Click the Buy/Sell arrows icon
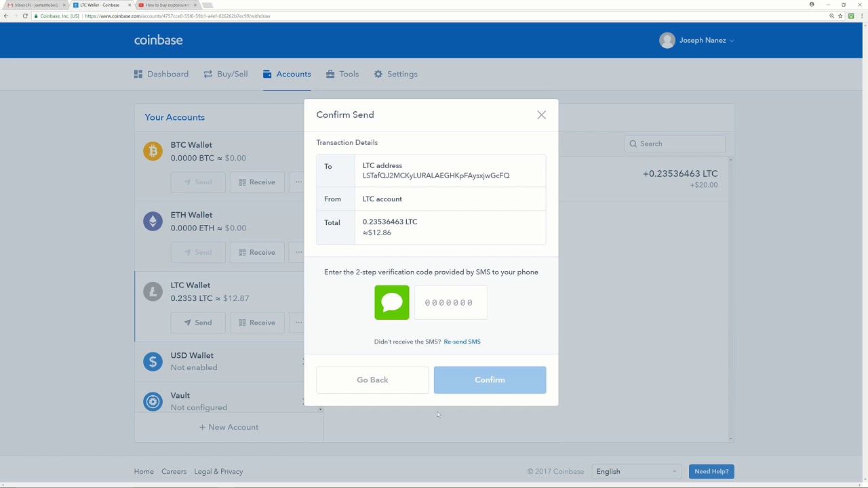This screenshot has width=868, height=488. coord(208,74)
